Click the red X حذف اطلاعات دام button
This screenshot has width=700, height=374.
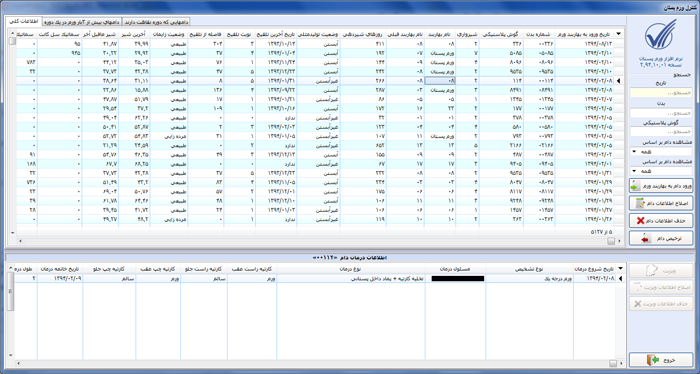(661, 220)
